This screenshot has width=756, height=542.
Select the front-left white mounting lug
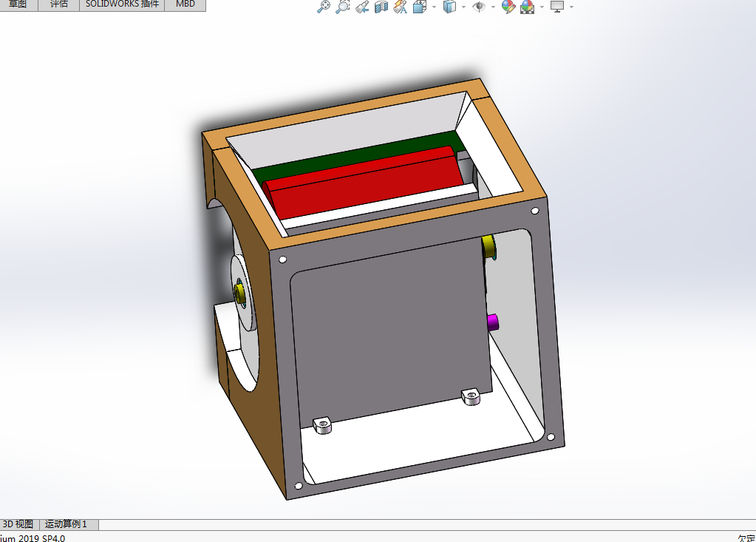pos(322,425)
